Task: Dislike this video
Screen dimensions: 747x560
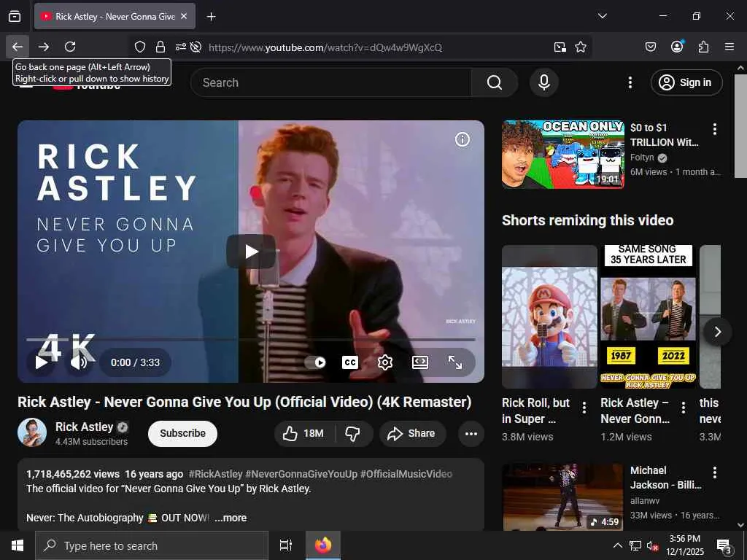Action: click(353, 433)
